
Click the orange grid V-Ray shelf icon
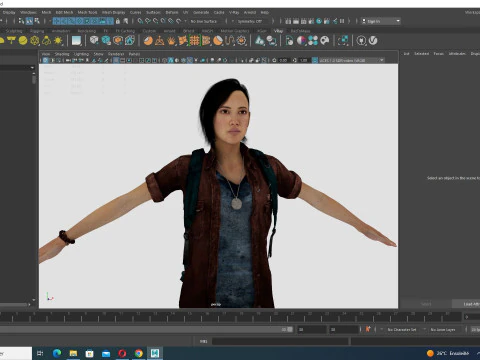pos(195,41)
